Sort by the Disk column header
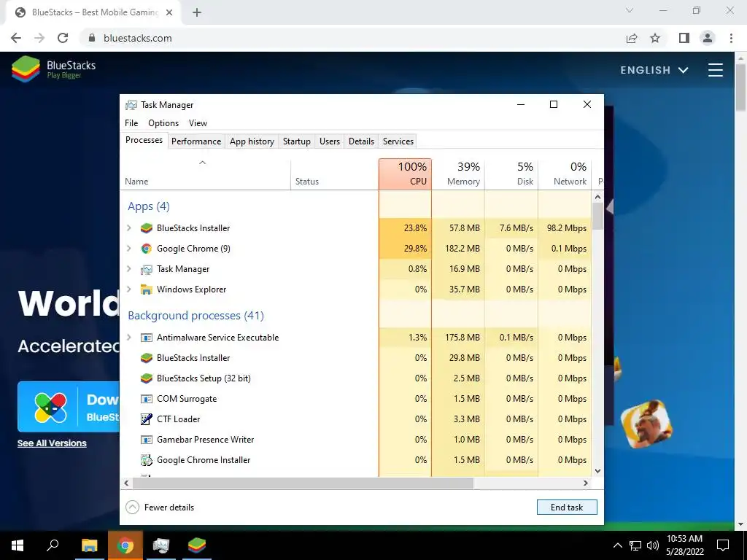 click(x=512, y=174)
